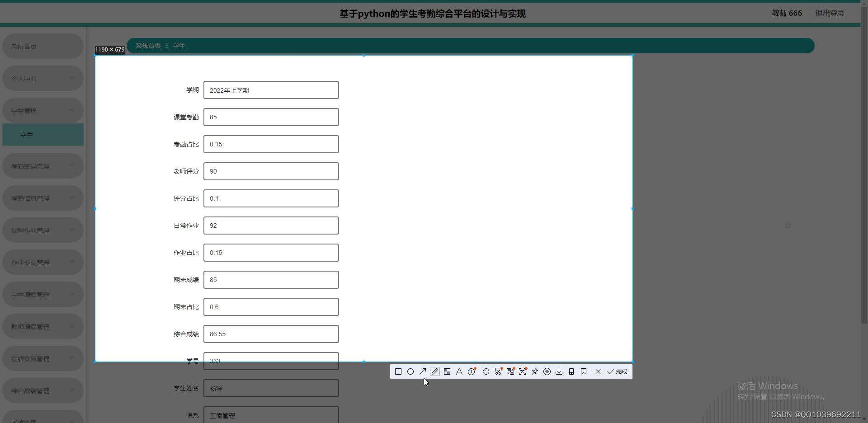Click the 学生姓名 input field
The width and height of the screenshot is (868, 423).
pos(271,388)
